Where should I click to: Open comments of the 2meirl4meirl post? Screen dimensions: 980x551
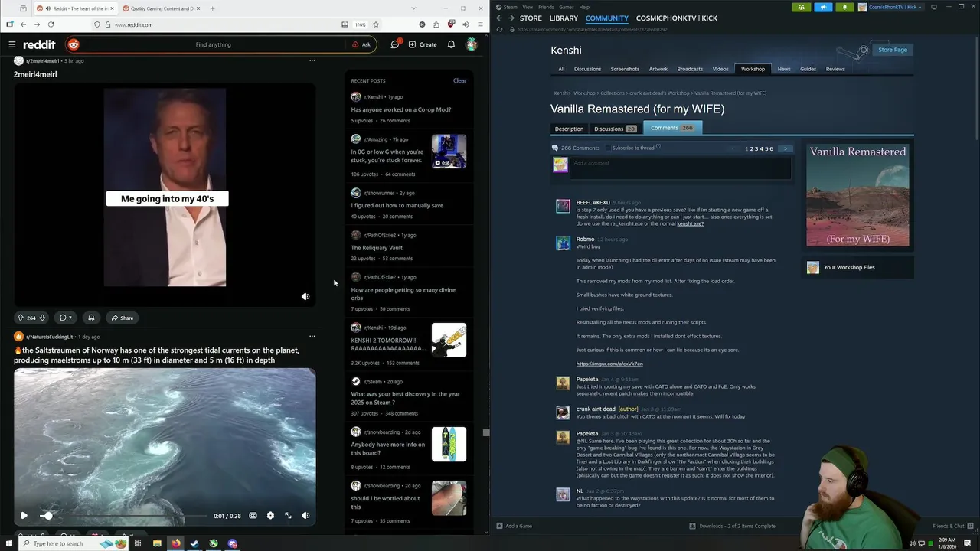pos(66,318)
